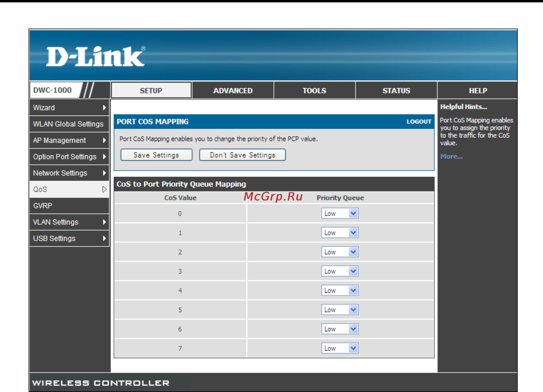Expand Option Port Settings arrow
The height and width of the screenshot is (392, 543).
[x=104, y=157]
